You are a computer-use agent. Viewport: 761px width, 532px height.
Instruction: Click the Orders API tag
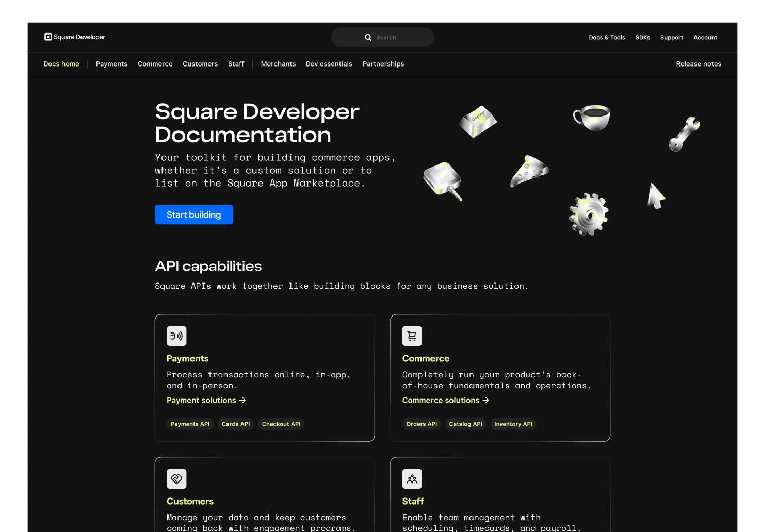click(422, 424)
